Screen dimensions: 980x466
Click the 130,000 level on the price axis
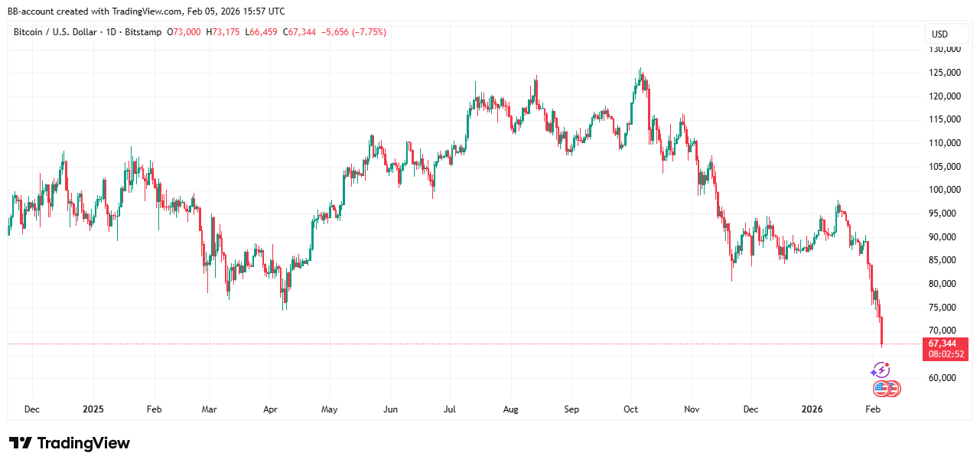pos(946,49)
